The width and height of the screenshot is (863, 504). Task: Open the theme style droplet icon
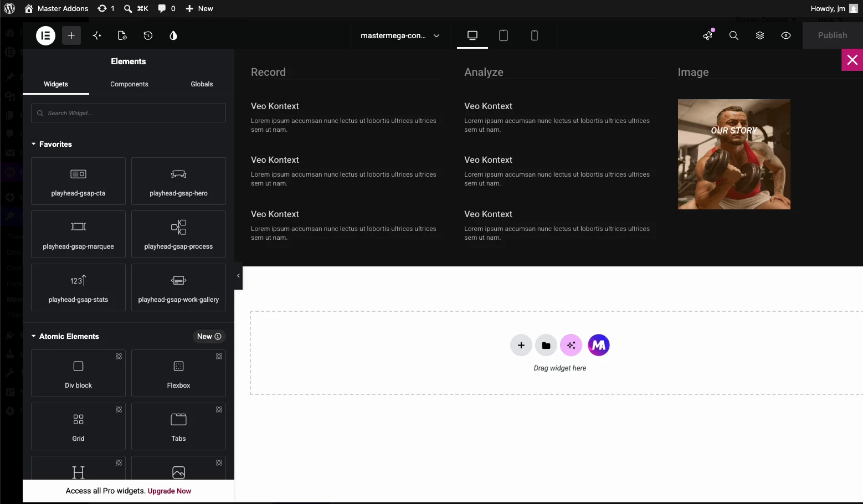(x=173, y=35)
